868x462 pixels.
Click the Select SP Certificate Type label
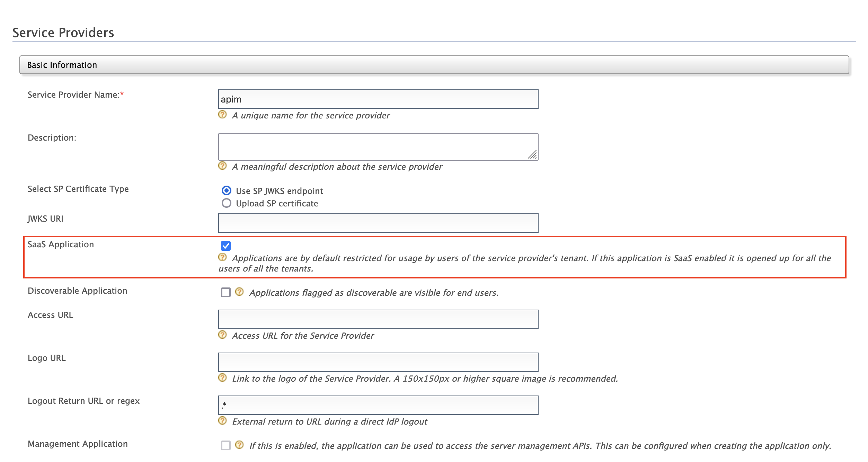coord(78,189)
